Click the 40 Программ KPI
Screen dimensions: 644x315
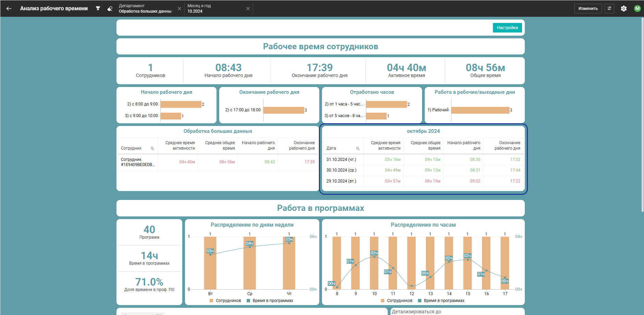(149, 232)
